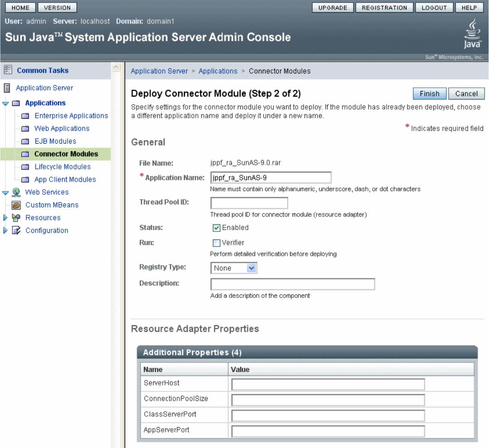Click the Enterprise Applications folder icon

(25, 116)
